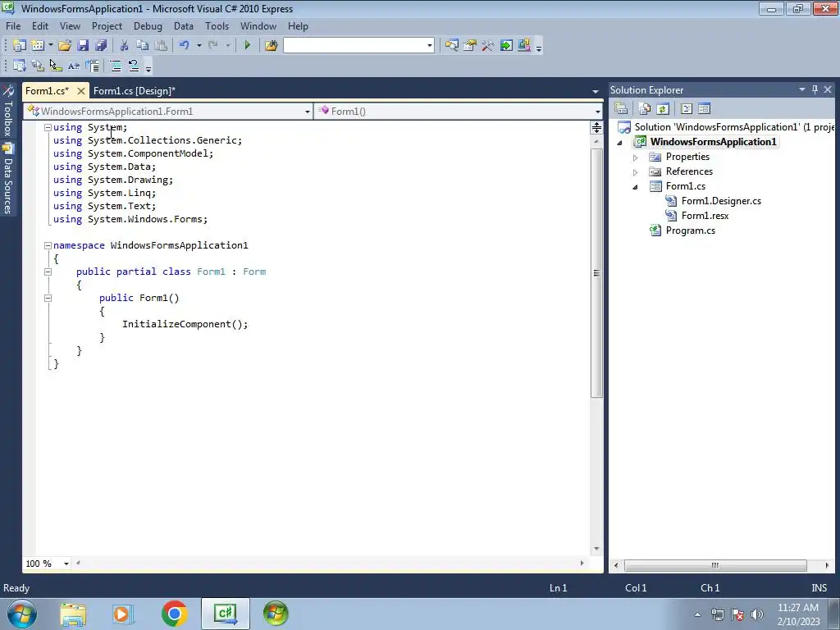This screenshot has width=840, height=630.
Task: Open the Window menu
Action: [x=258, y=26]
